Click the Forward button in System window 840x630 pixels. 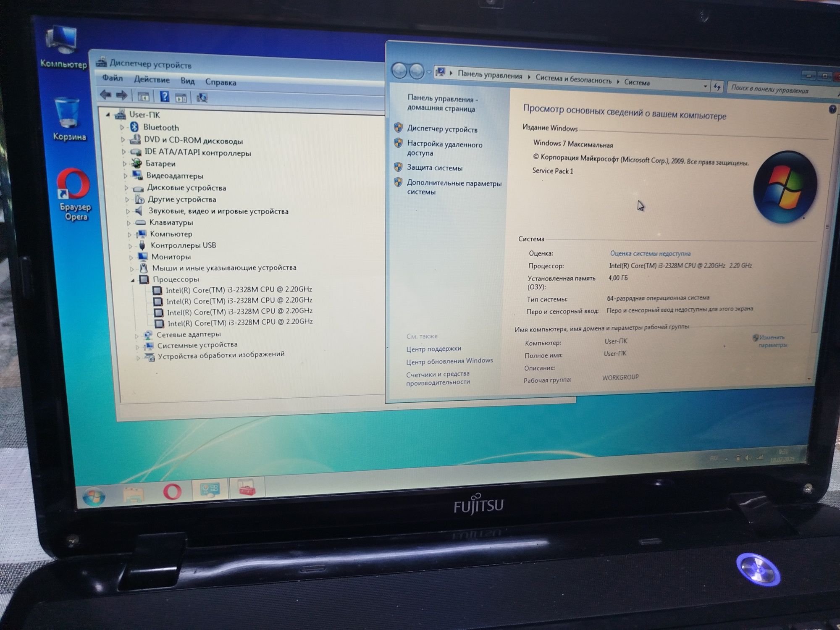tap(416, 71)
